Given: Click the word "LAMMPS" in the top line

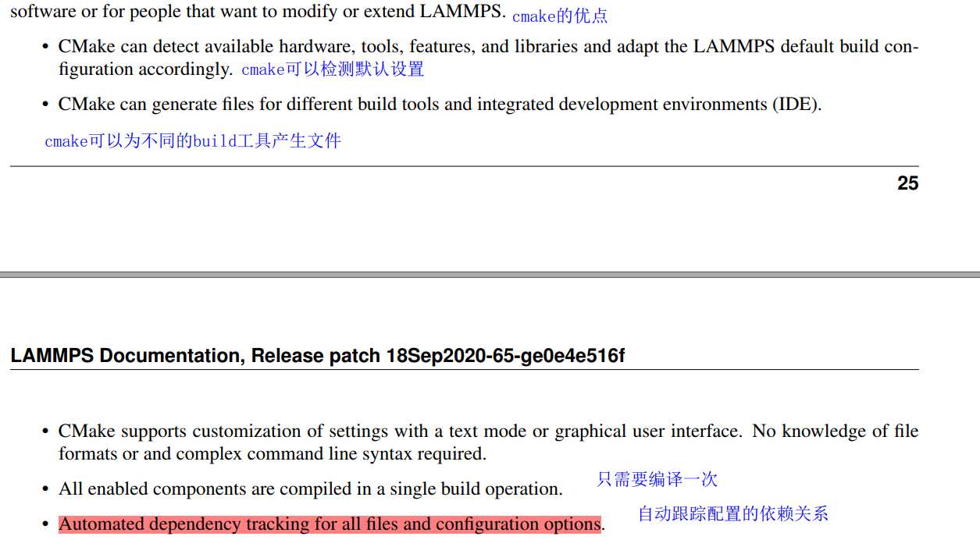Looking at the screenshot, I should click(x=461, y=11).
